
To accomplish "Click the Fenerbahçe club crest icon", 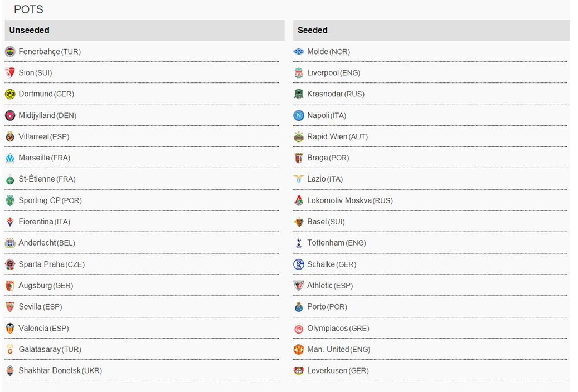I will pyautogui.click(x=10, y=52).
